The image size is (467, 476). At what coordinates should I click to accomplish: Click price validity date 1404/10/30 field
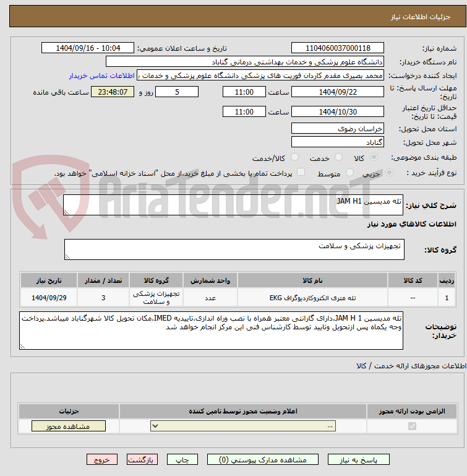pos(338,111)
